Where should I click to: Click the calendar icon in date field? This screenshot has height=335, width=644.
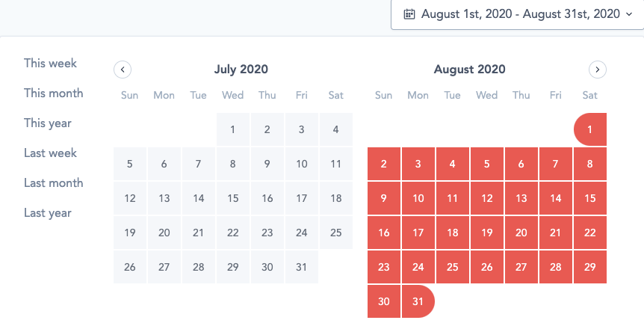tap(409, 14)
